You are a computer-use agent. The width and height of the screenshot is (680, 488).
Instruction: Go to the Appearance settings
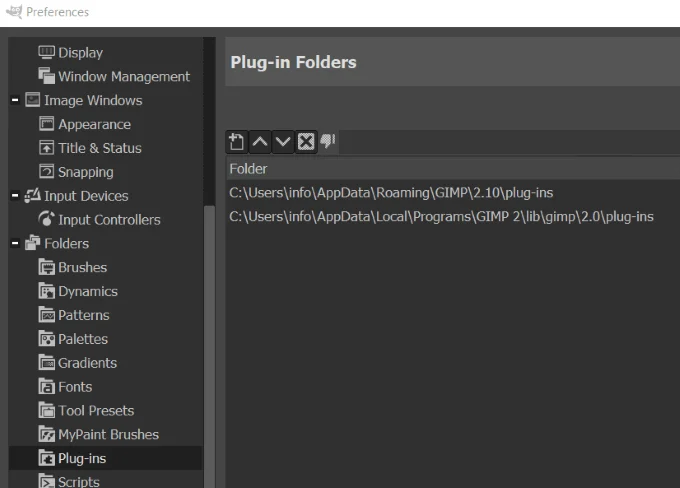95,124
